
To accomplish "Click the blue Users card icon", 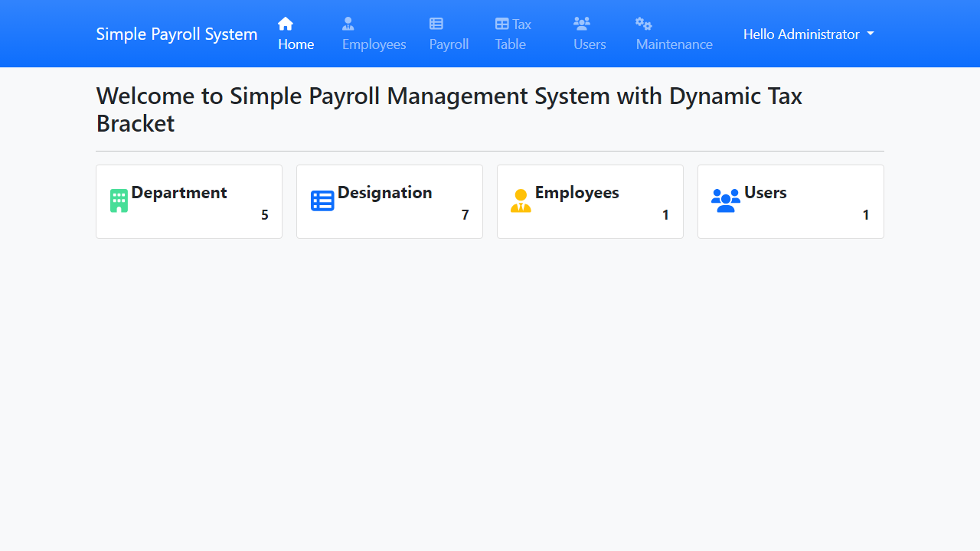I will [x=726, y=201].
